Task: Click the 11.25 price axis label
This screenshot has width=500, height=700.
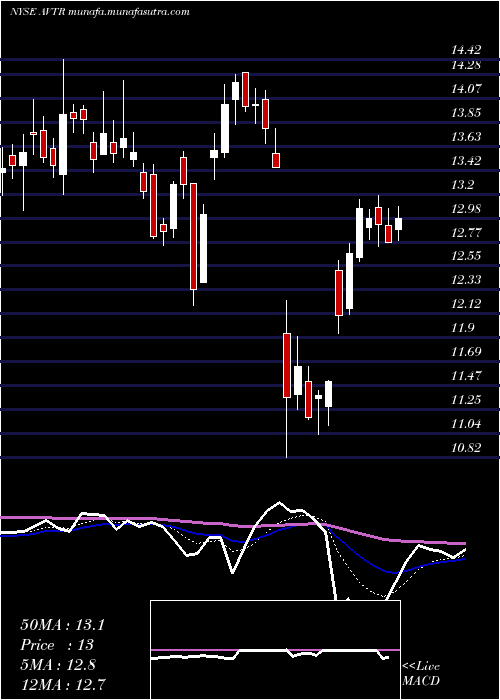Action: coord(466,400)
